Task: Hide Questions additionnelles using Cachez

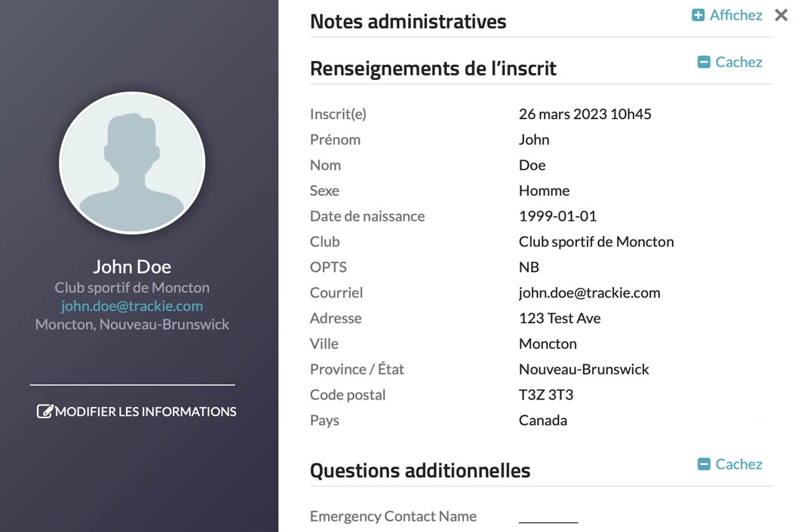Action: tap(738, 465)
